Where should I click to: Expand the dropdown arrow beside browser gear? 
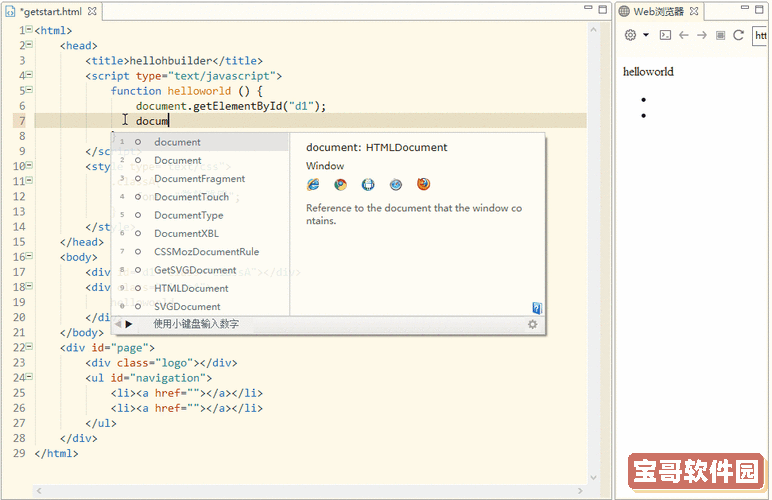tap(646, 35)
